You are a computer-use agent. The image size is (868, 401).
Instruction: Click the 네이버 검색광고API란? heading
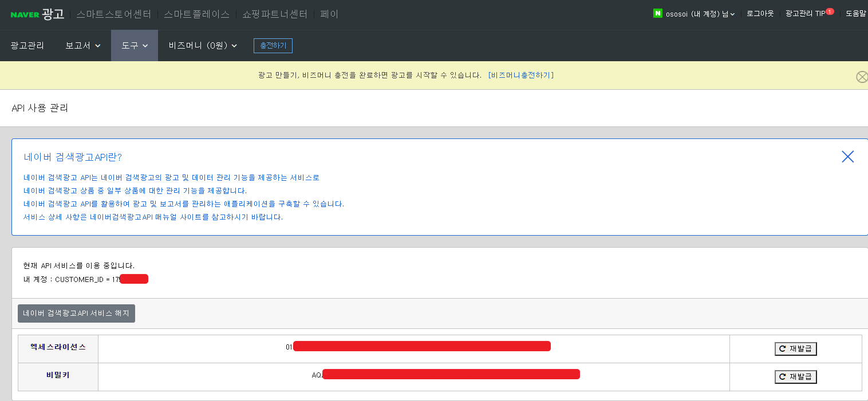tap(73, 157)
